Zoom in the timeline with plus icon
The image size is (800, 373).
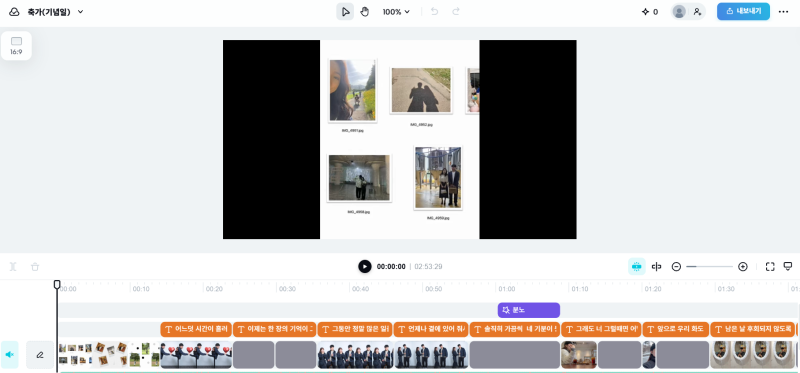743,266
